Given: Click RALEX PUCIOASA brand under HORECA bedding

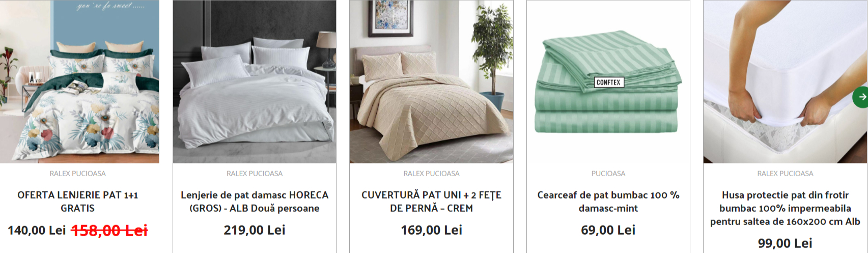Looking at the screenshot, I should coord(255,174).
